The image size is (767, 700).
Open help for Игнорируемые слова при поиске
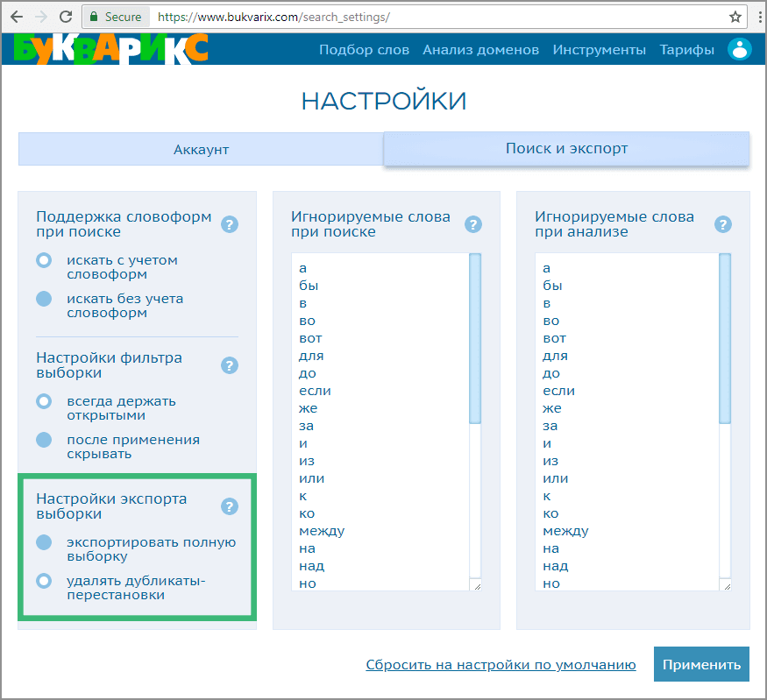tap(473, 224)
